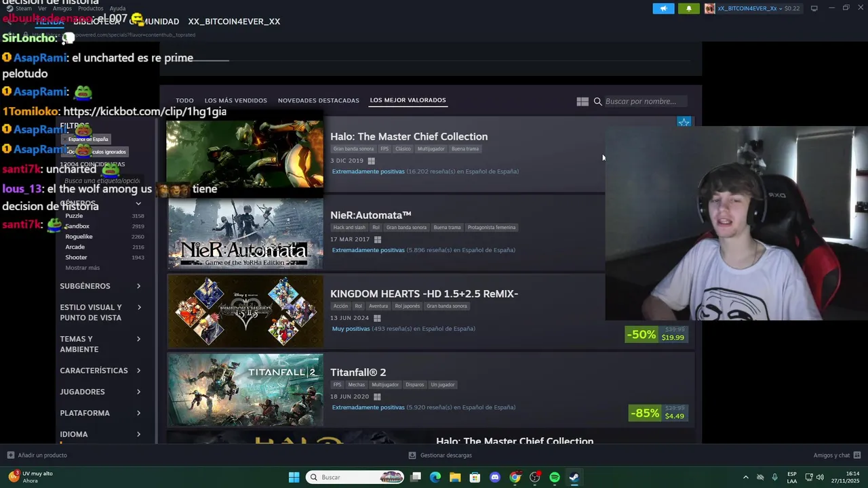Open the Windows Start menu
This screenshot has width=868, height=488.
[294, 477]
